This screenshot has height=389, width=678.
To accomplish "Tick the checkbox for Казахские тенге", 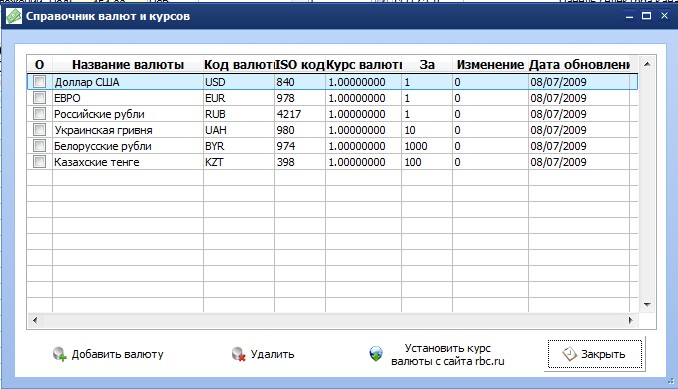I will pyautogui.click(x=39, y=162).
